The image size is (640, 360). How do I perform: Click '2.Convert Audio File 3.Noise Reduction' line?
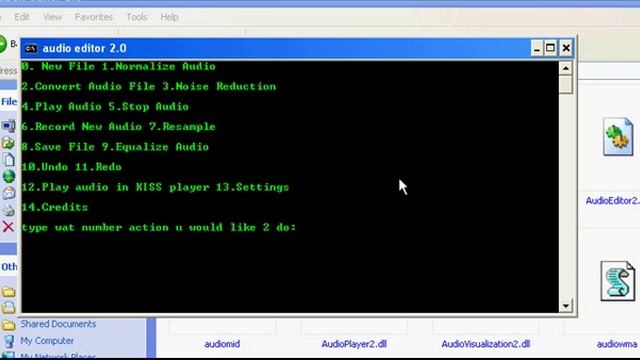149,87
